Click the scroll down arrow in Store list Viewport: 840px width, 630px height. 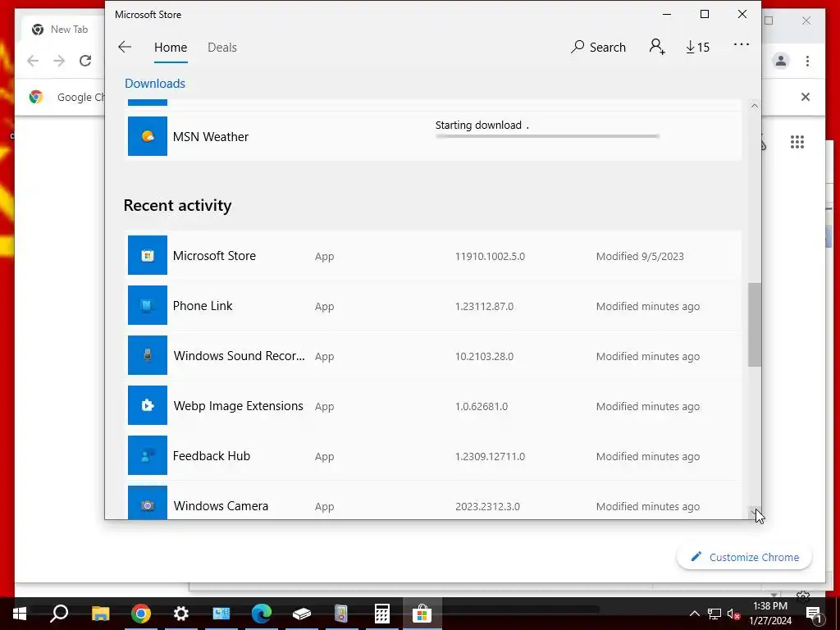tap(755, 513)
